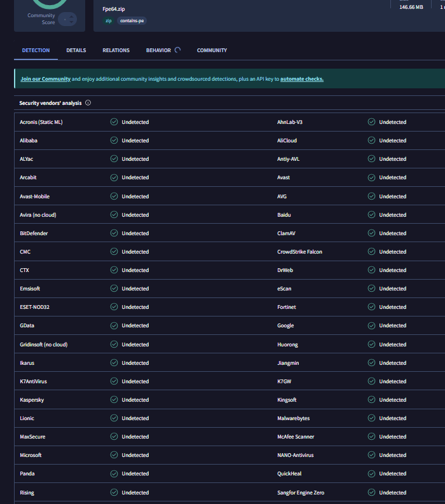
Task: Click the checkmark icon for Acronis (Static ML)
Action: click(x=114, y=122)
